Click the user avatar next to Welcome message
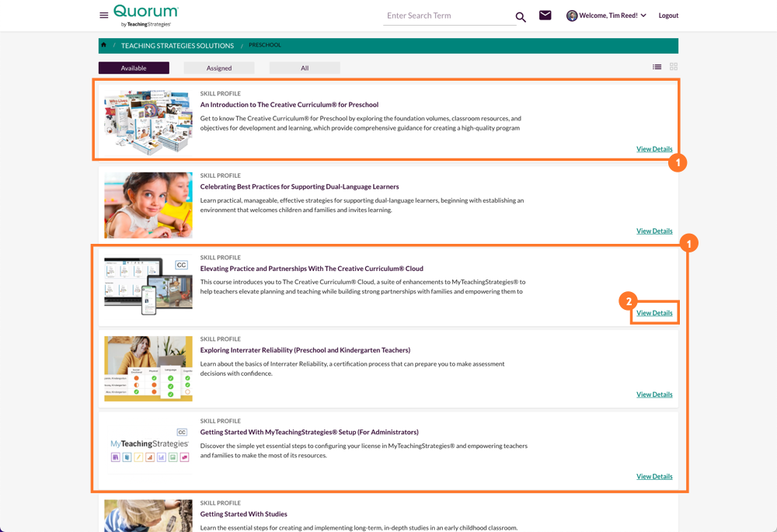The image size is (777, 532). [572, 15]
